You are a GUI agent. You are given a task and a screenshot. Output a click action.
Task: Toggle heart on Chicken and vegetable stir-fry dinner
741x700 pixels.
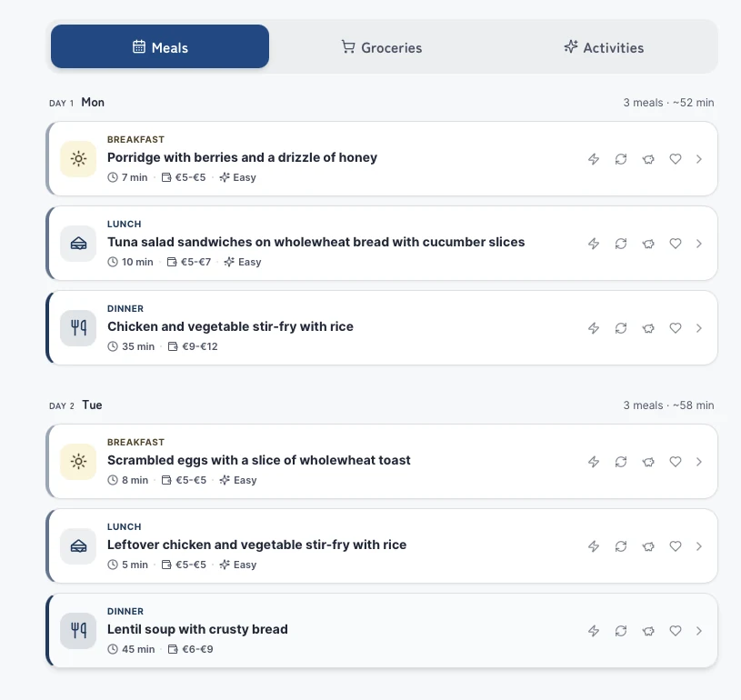pos(676,328)
